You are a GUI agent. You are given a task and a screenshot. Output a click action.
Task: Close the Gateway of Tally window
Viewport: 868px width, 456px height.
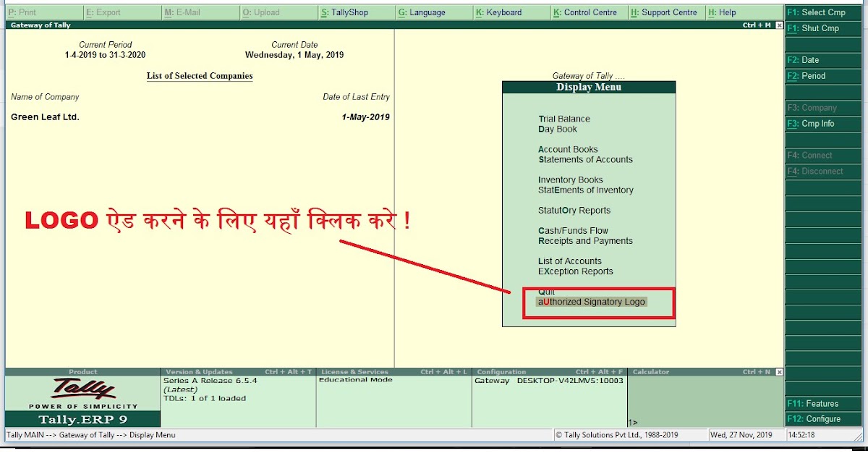(x=779, y=24)
